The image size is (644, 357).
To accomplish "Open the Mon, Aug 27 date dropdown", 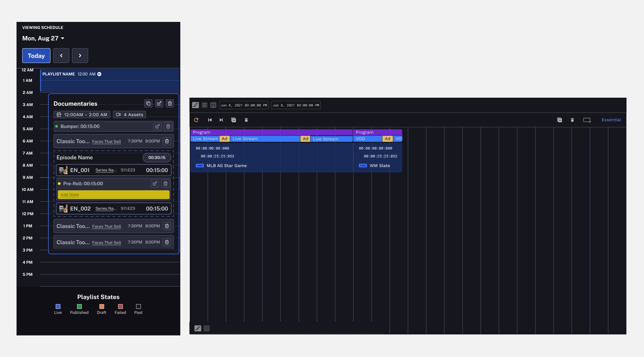I will [43, 38].
